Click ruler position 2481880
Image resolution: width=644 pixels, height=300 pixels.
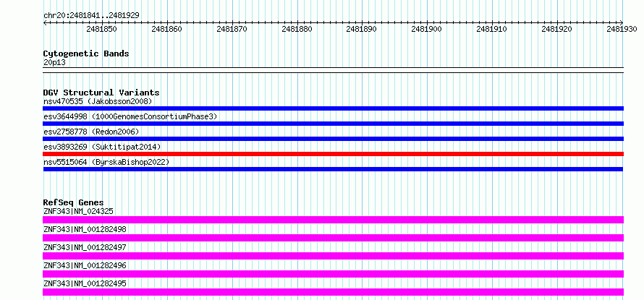coord(297,29)
